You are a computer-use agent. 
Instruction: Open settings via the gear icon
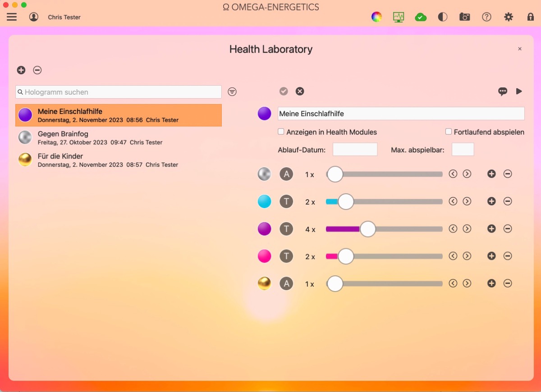[x=509, y=17]
